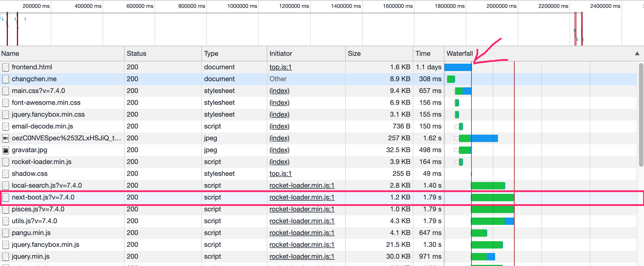Open top.js:1 initiator link for frontend.html
644x266 pixels.
tap(280, 67)
